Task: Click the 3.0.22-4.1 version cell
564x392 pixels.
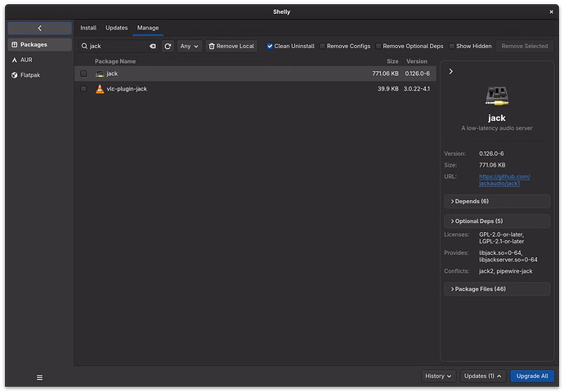Action: click(x=417, y=89)
